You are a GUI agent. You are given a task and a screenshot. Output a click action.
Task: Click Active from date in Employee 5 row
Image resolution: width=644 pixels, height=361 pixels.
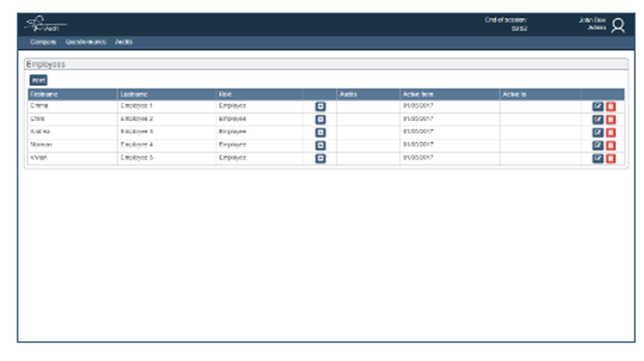click(418, 158)
